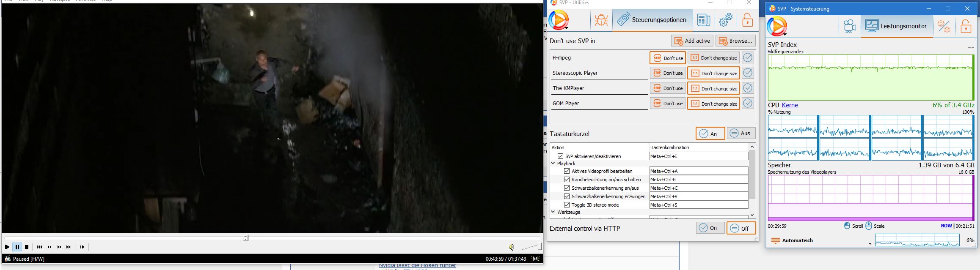Image resolution: width=980 pixels, height=270 pixels.
Task: Stop playback with the square stop button
Action: click(x=27, y=247)
